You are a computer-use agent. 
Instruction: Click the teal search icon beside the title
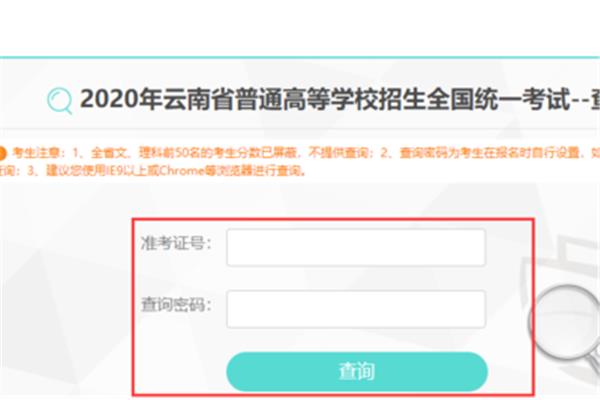pos(60,101)
